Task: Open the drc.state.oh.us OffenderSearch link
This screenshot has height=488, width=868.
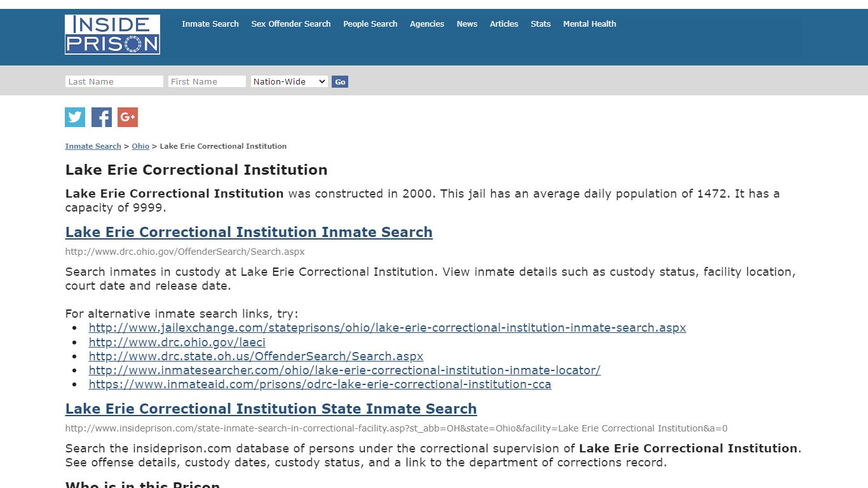Action: pyautogui.click(x=256, y=356)
